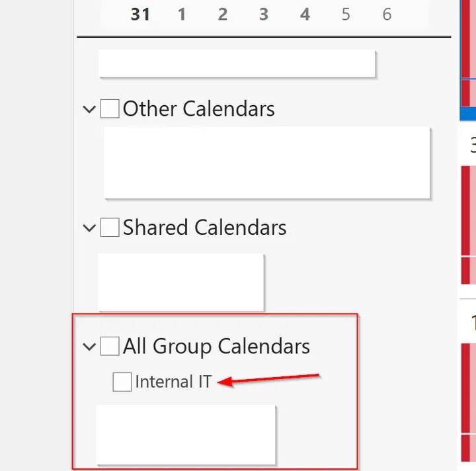Image resolution: width=476 pixels, height=471 pixels.
Task: Click the Other Calendars heading text
Action: [199, 108]
